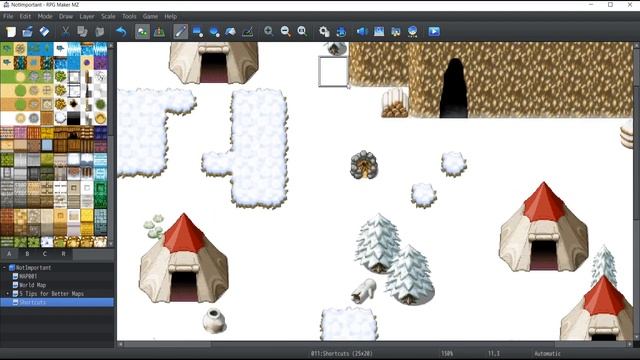This screenshot has height=360, width=640.
Task: Open the Help menu
Action: [x=171, y=16]
